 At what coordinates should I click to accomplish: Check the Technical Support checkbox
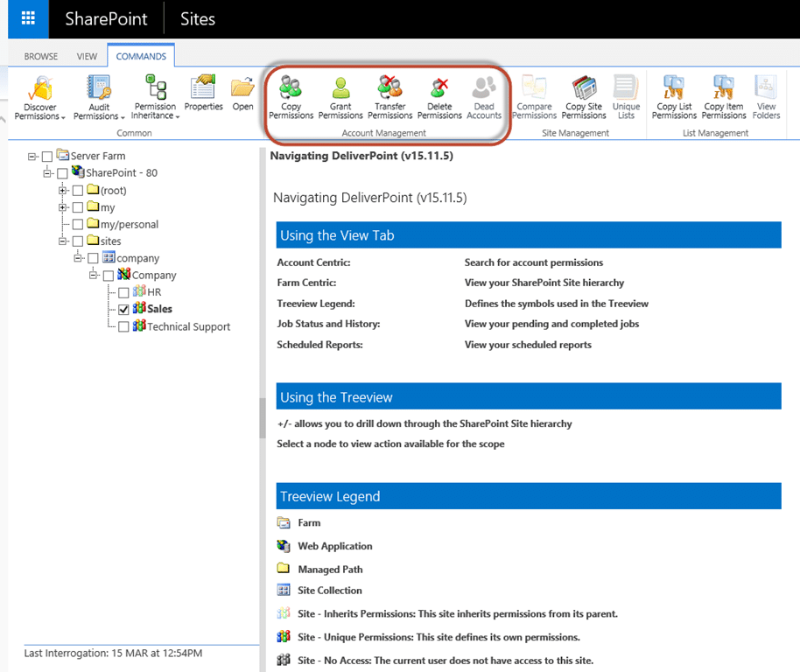pos(123,327)
